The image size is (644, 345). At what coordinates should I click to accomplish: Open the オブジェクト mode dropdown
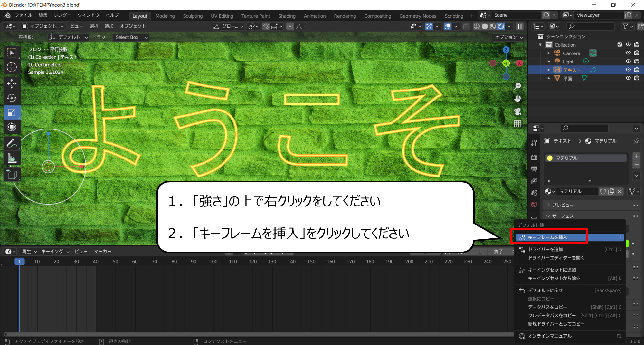(43, 26)
